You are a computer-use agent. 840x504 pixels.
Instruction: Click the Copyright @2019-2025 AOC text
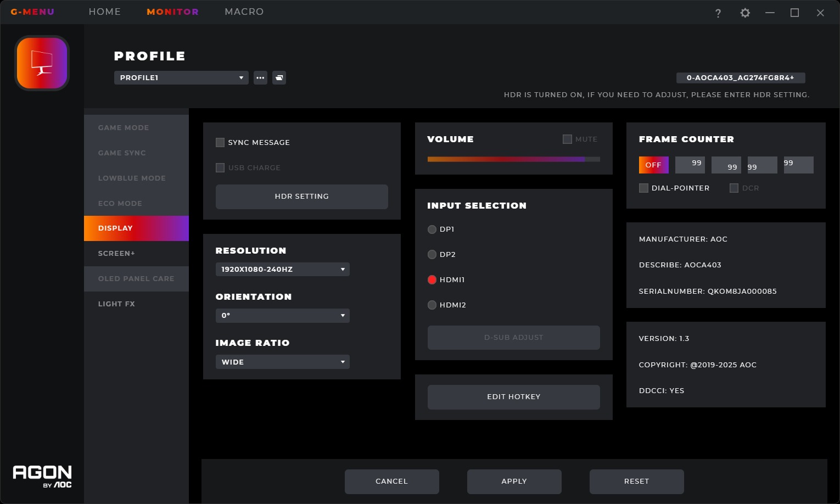click(698, 365)
